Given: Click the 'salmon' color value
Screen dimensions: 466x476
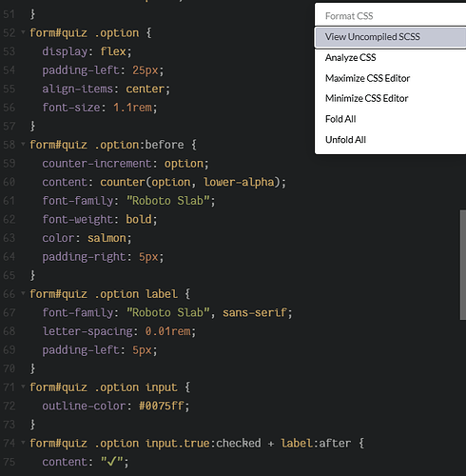Looking at the screenshot, I should [x=107, y=238].
